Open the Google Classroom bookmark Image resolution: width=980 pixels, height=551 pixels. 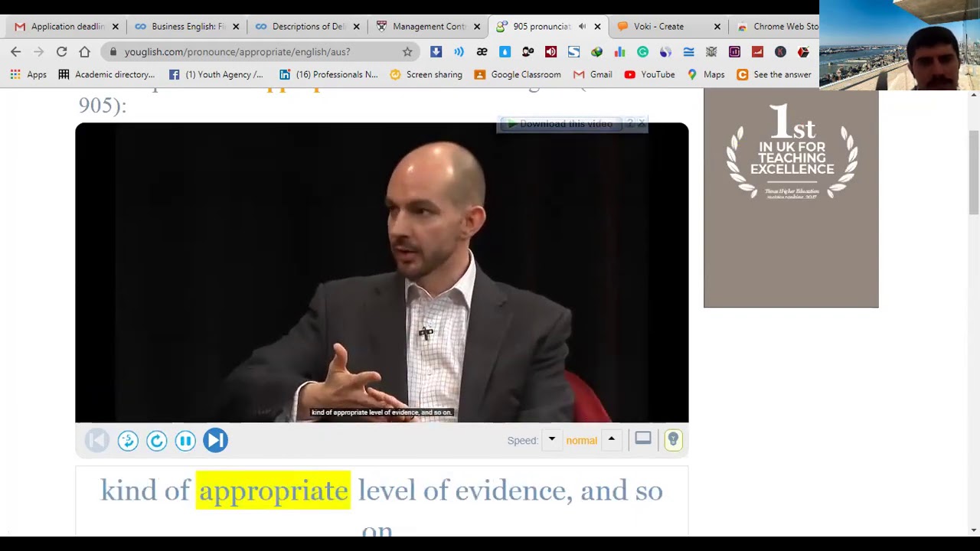[x=518, y=74]
